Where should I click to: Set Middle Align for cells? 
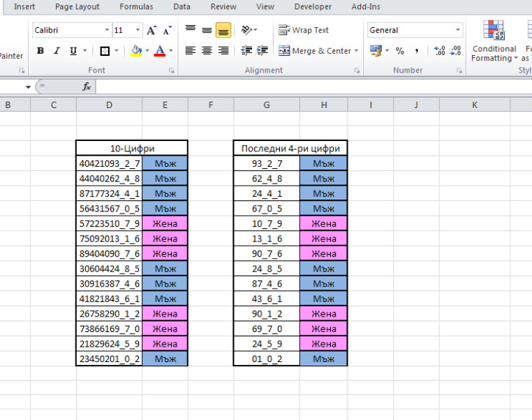207,30
